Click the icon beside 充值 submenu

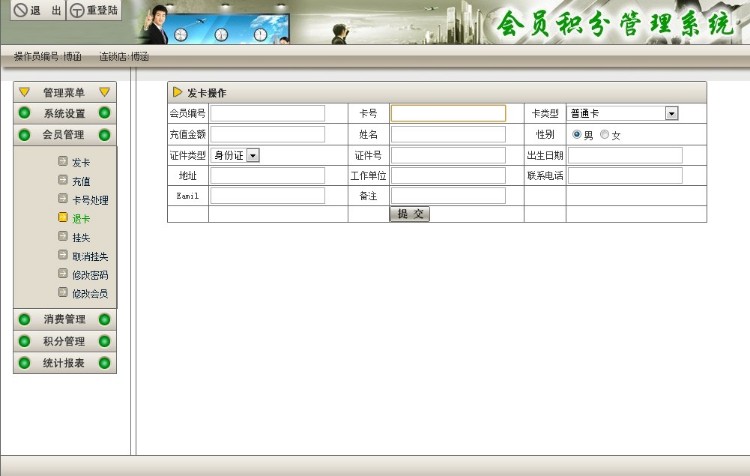coord(63,180)
